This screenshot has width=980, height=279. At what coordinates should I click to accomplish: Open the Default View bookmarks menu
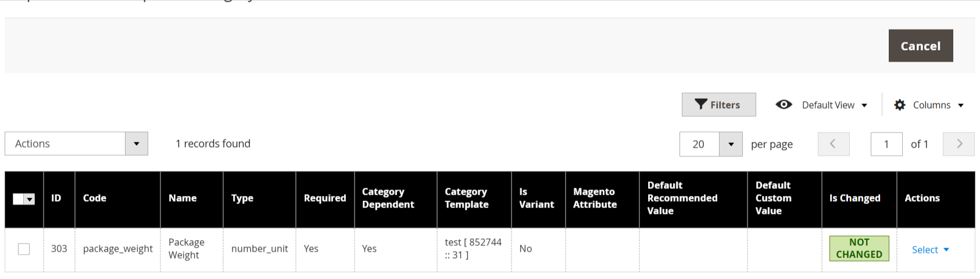coord(835,105)
